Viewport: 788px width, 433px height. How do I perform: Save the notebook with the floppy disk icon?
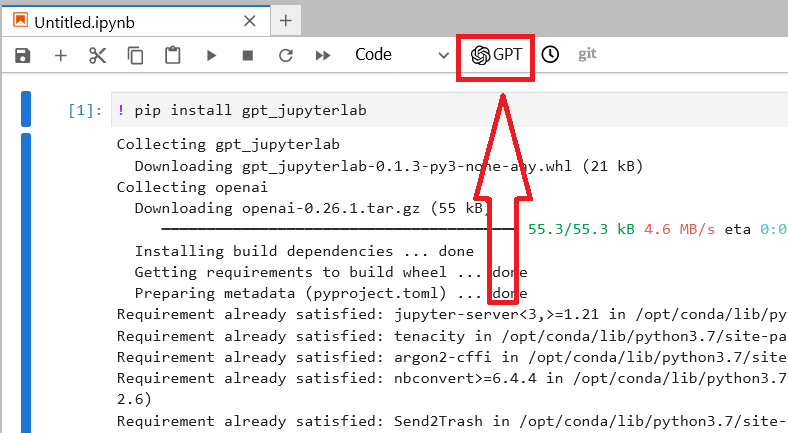23,55
